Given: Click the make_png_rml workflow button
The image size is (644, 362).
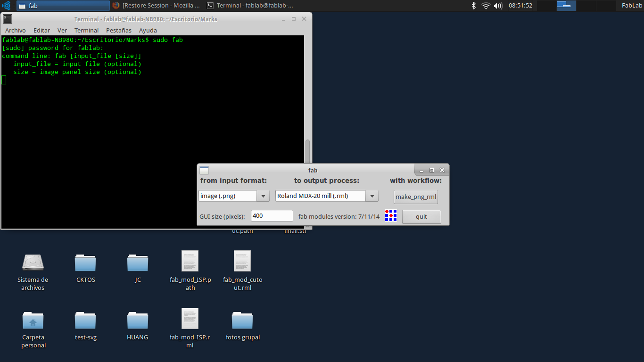Looking at the screenshot, I should pos(416,197).
